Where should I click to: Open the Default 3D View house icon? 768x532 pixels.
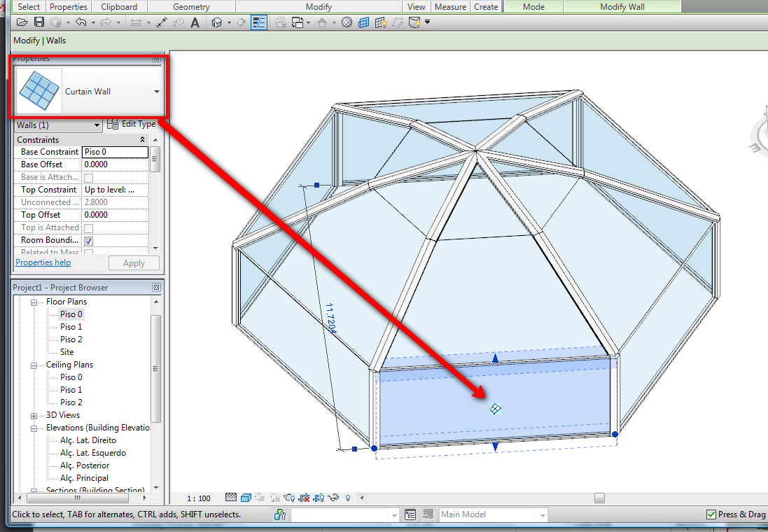pos(217,22)
